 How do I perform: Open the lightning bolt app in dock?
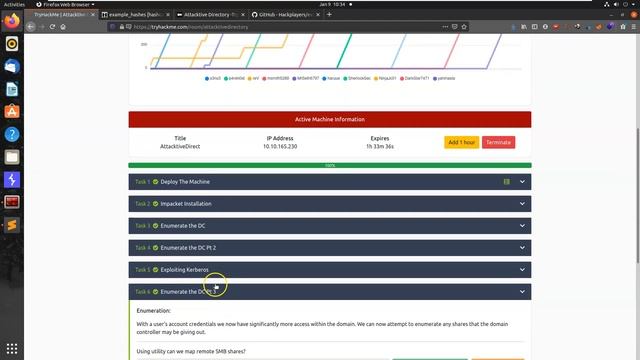pyautogui.click(x=12, y=180)
